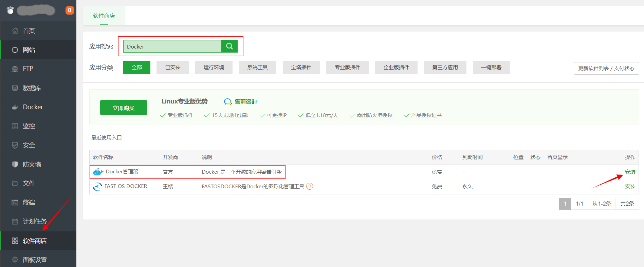Click the home icon beside 首页
644x267 pixels.
click(x=15, y=31)
